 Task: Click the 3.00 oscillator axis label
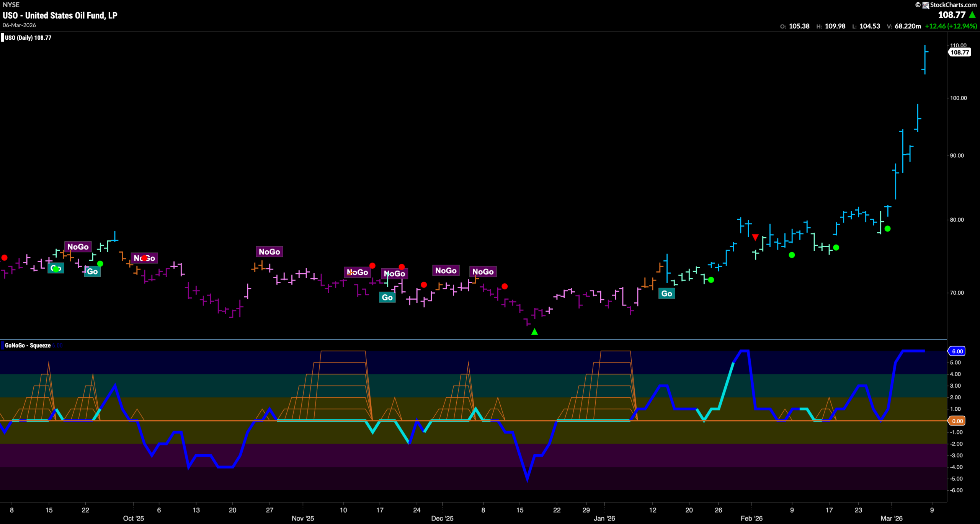[955, 386]
